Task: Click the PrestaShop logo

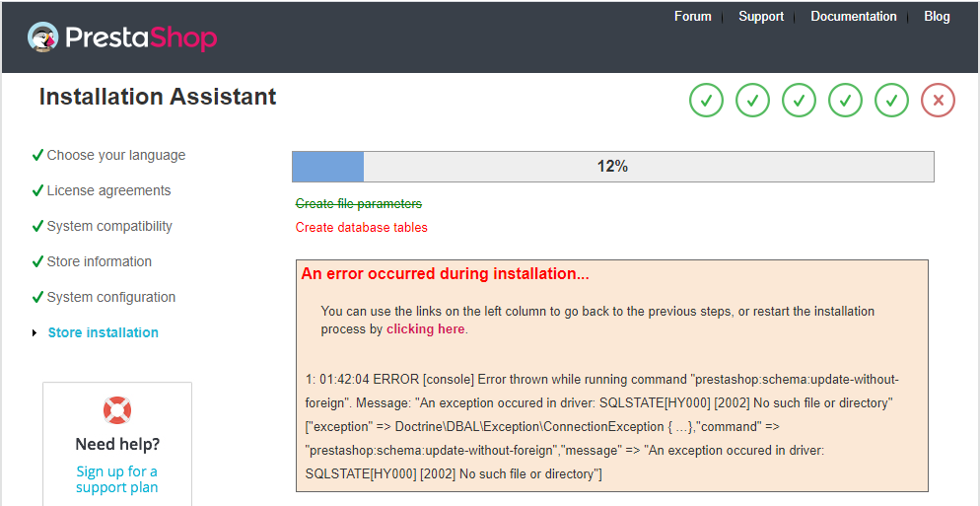Action: (x=122, y=37)
